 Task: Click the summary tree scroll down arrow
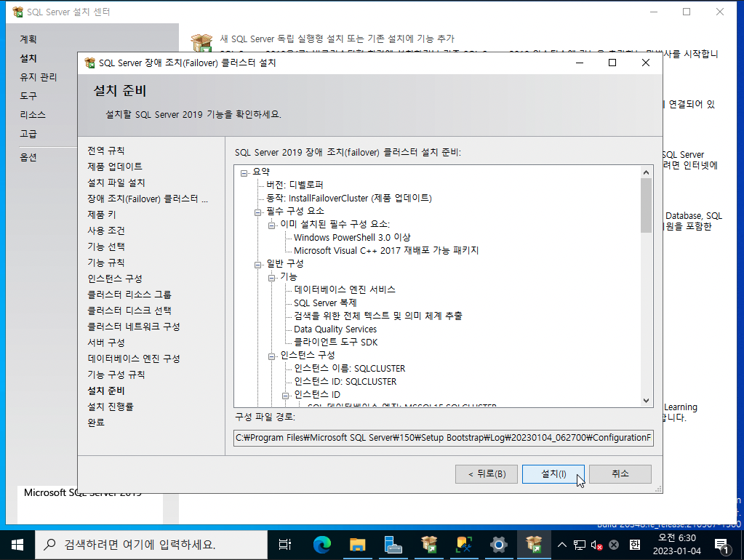tap(646, 401)
